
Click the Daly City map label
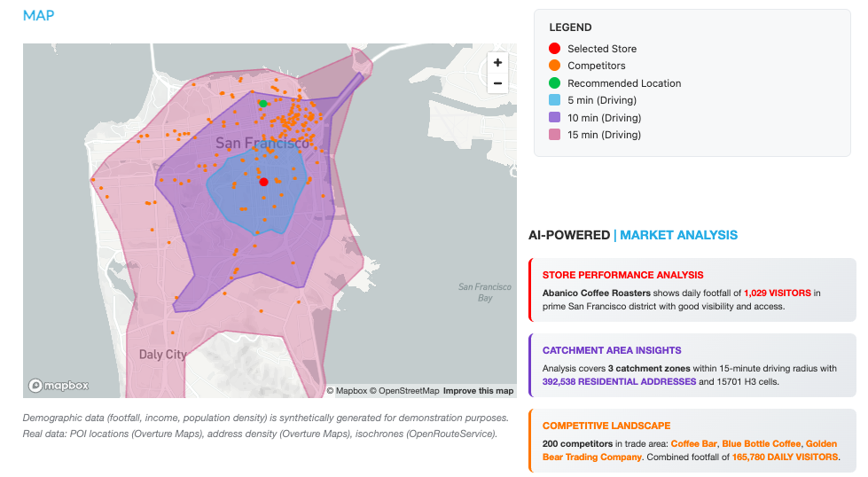(163, 355)
